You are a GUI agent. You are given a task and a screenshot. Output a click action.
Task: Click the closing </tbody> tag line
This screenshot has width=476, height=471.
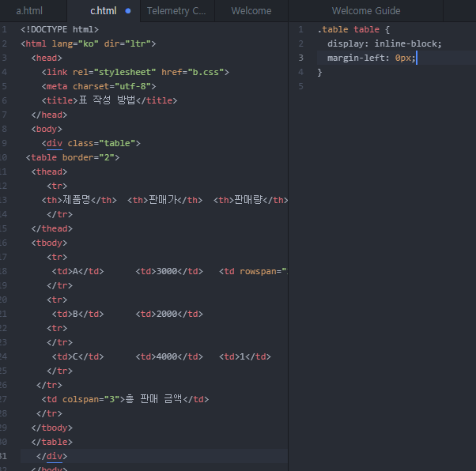pyautogui.click(x=52, y=428)
